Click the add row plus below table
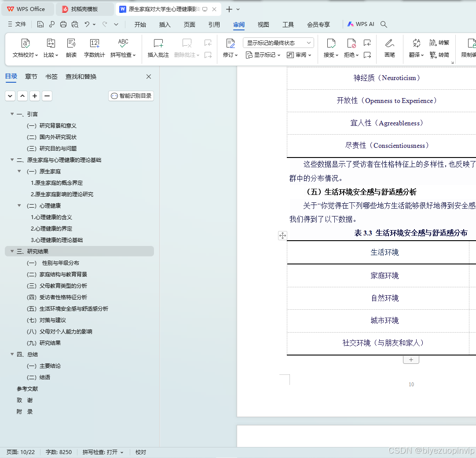This screenshot has height=458, width=476. coord(411,359)
